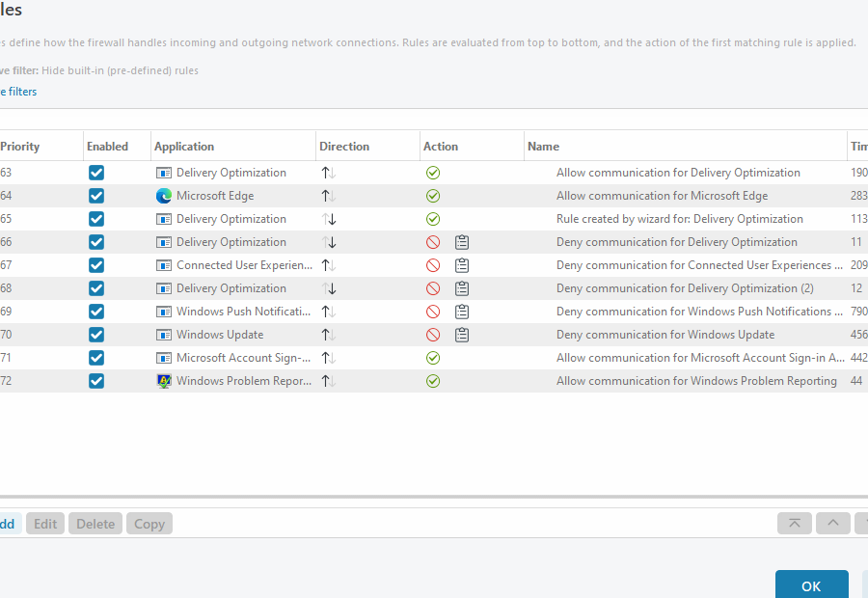The image size is (868, 598).
Task: Click the 'Windows Update' application text
Action: 220,335
